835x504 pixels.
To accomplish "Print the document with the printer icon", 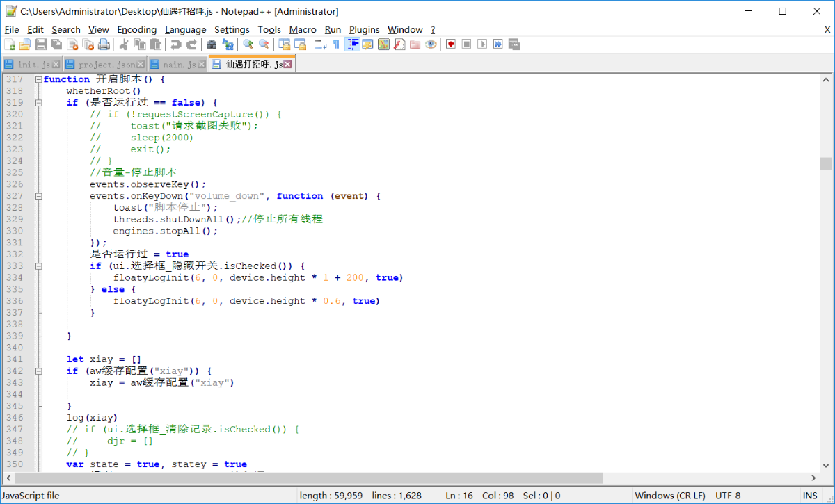I will tap(104, 44).
